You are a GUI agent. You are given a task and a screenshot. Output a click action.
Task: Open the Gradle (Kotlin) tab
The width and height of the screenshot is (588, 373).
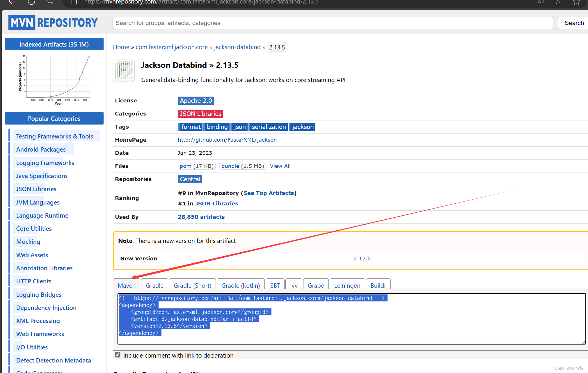240,285
